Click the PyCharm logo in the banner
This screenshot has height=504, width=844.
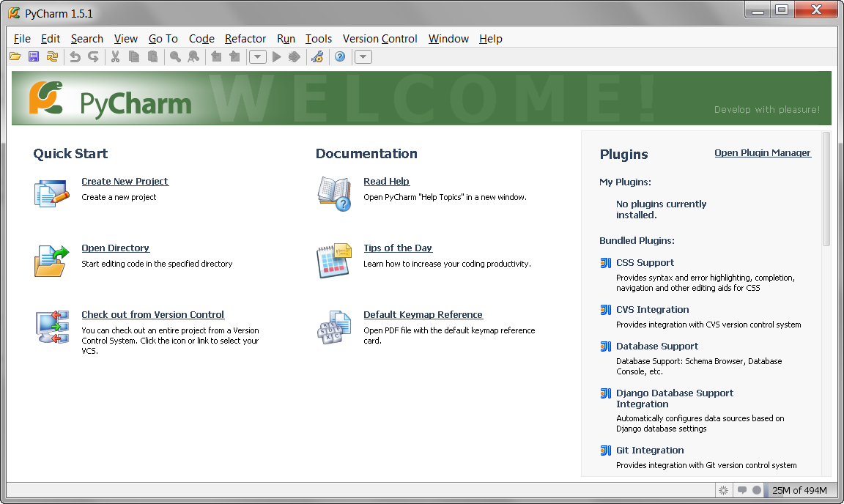[x=110, y=99]
